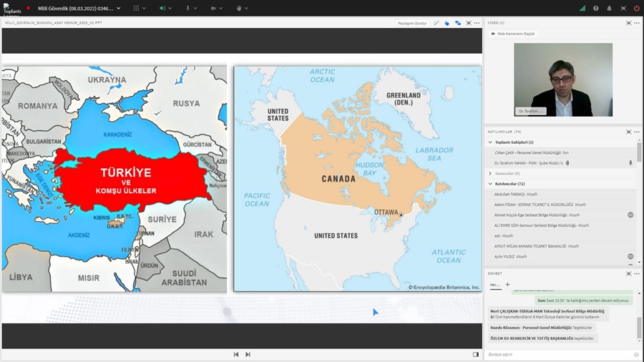Viewport: 644px width, 362px height.
Task: Select the Her... chat tab
Action: click(495, 285)
